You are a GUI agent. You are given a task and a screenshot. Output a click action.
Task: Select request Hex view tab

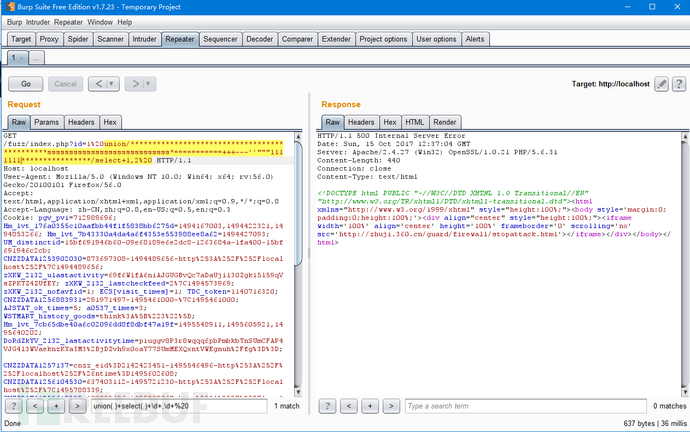[x=110, y=122]
